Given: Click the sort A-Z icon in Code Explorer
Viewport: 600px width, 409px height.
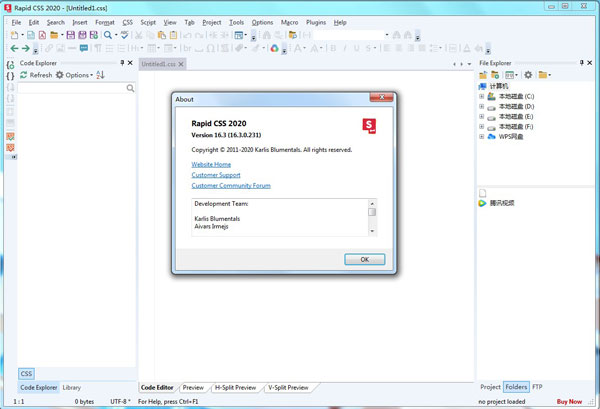Looking at the screenshot, I should click(x=100, y=75).
